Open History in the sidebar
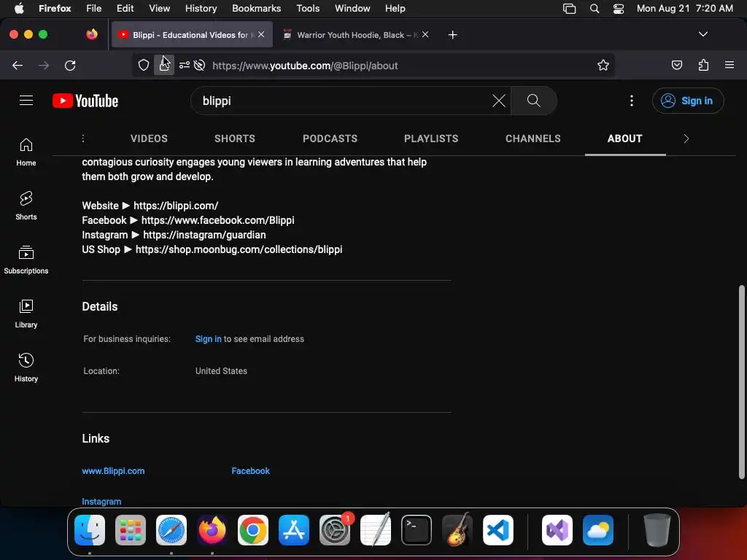The height and width of the screenshot is (560, 747). click(x=26, y=367)
